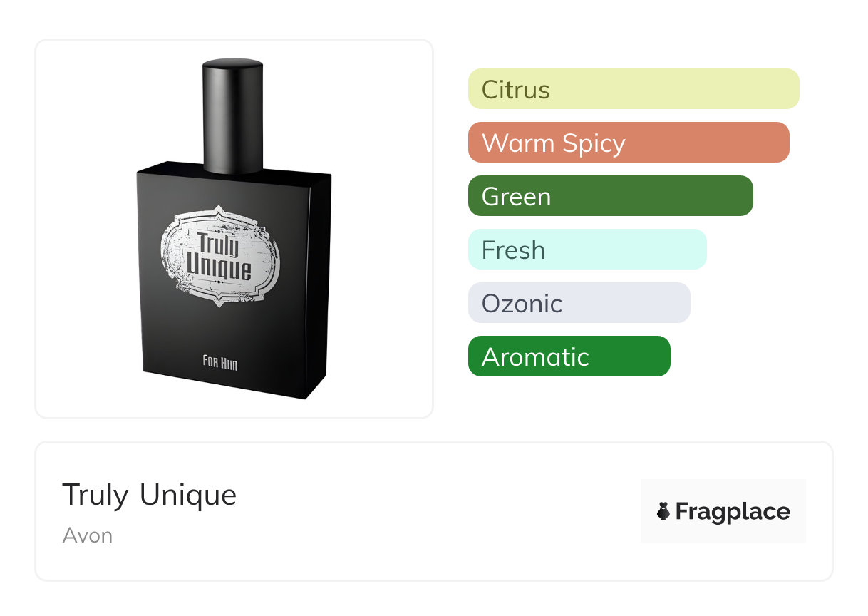The width and height of the screenshot is (868, 616).
Task: Click the Green label text
Action: [x=517, y=197]
